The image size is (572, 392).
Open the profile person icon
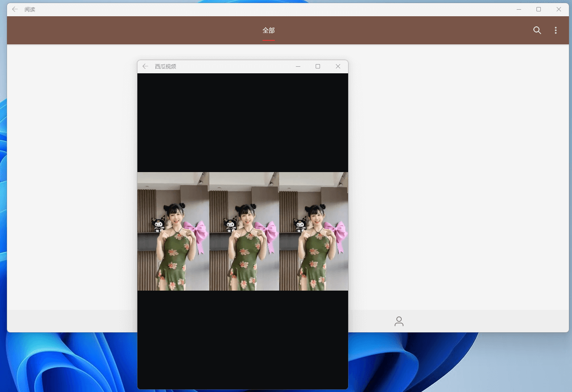[399, 321]
